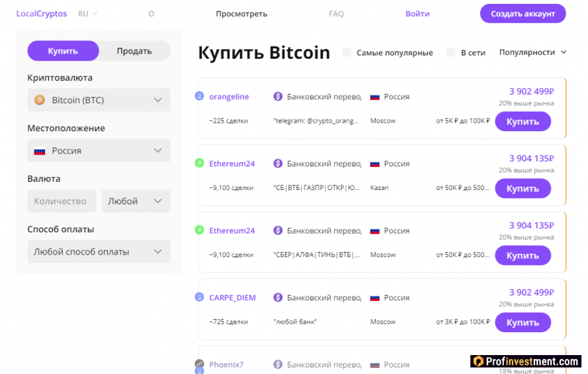Open the RU language dropdown

[88, 14]
